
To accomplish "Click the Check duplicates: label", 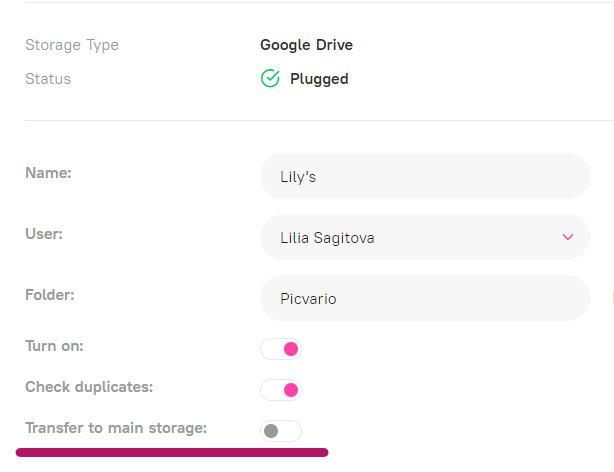I will coord(89,387).
